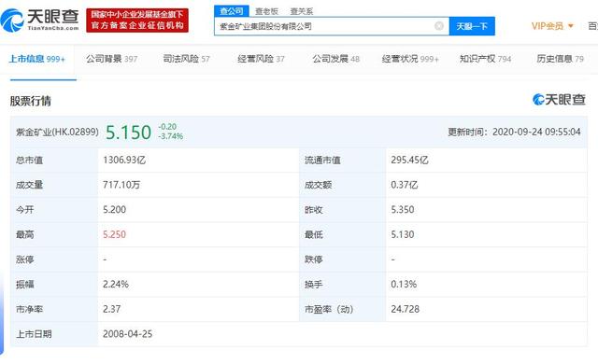Image resolution: width=598 pixels, height=364 pixels.
Task: Click the VIP会员 link
Action: click(548, 26)
